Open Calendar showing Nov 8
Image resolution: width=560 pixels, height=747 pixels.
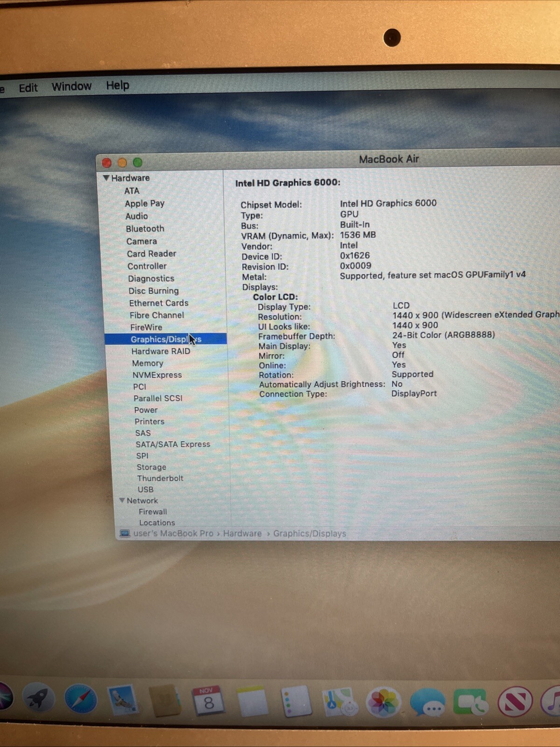(x=208, y=701)
